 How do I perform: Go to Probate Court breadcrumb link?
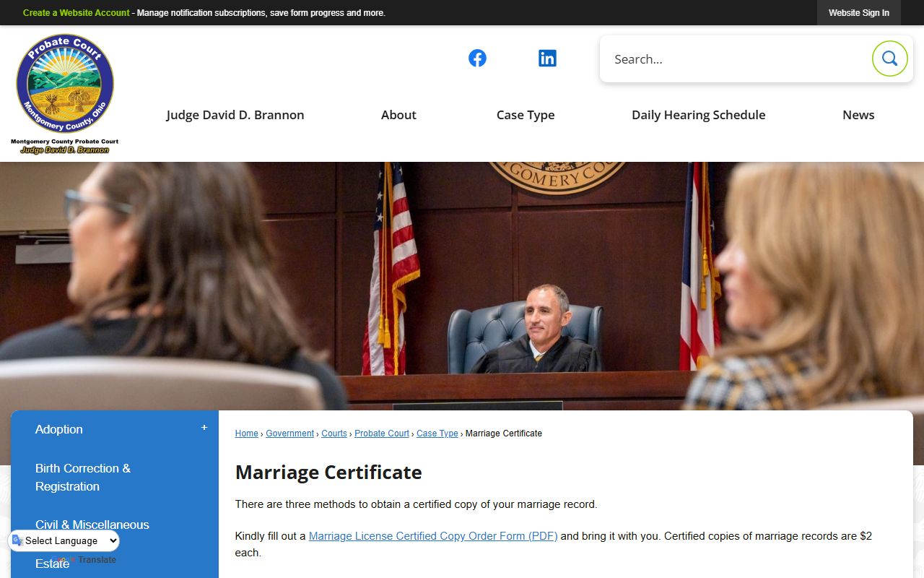382,433
